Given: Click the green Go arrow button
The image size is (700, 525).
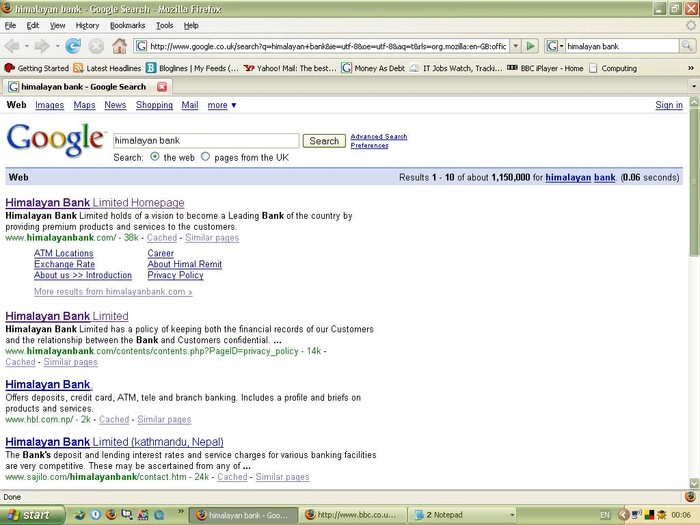Looking at the screenshot, I should tap(531, 46).
